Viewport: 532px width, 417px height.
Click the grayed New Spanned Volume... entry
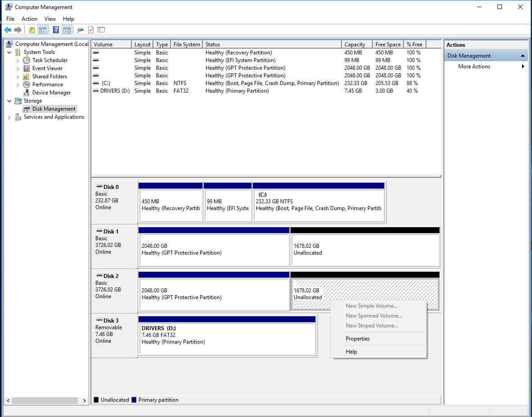coord(378,315)
